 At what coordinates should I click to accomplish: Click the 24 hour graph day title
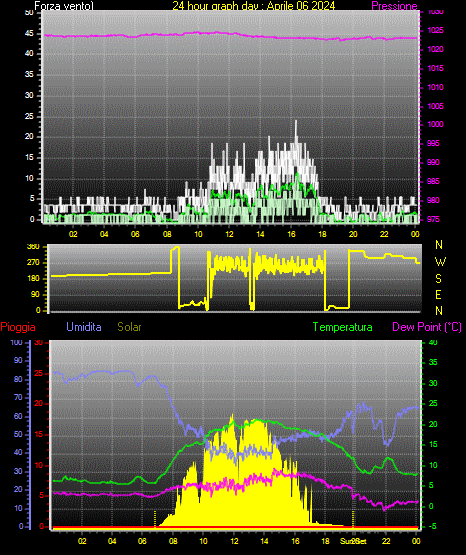253,5
